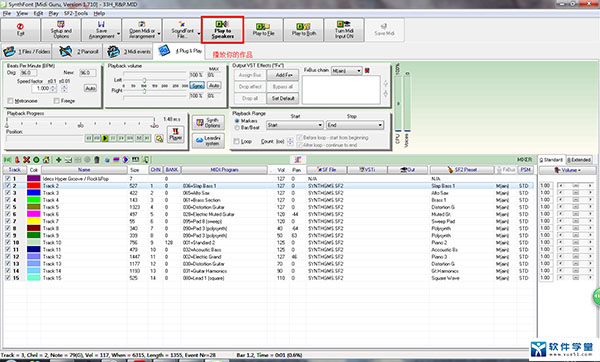Viewport: 600px width, 362px height.
Task: Click the SF2 Preset column header
Action: [462, 170]
